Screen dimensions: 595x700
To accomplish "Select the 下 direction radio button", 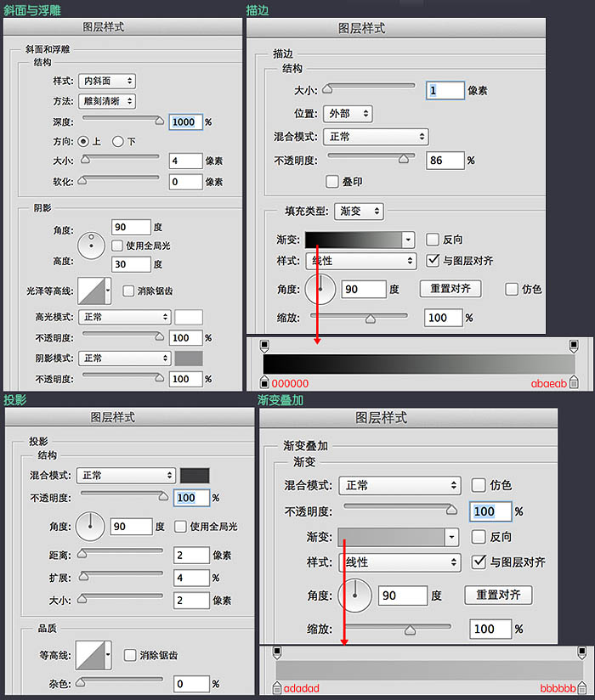I will tap(117, 142).
